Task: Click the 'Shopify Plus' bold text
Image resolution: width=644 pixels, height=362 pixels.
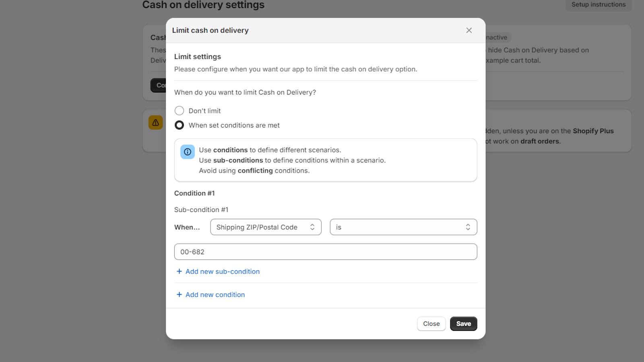Action: pyautogui.click(x=593, y=131)
